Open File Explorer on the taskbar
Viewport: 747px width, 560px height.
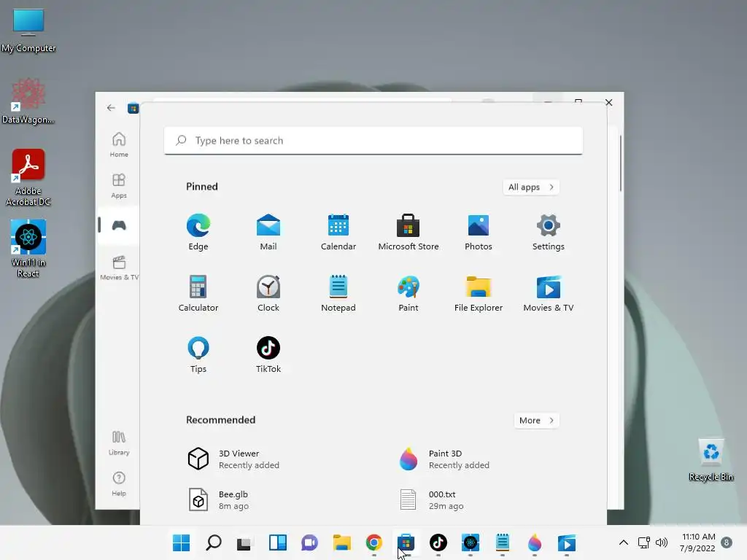(x=341, y=542)
